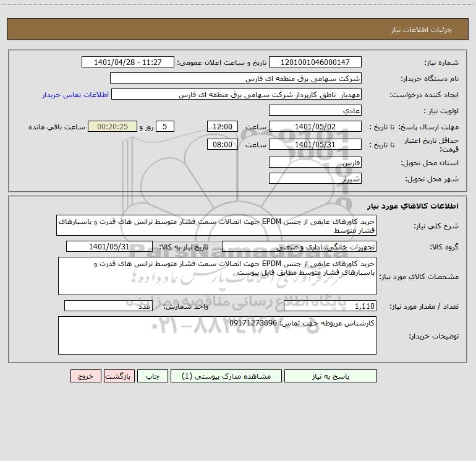
Task: Click item specifications text area
Action: 217,276
